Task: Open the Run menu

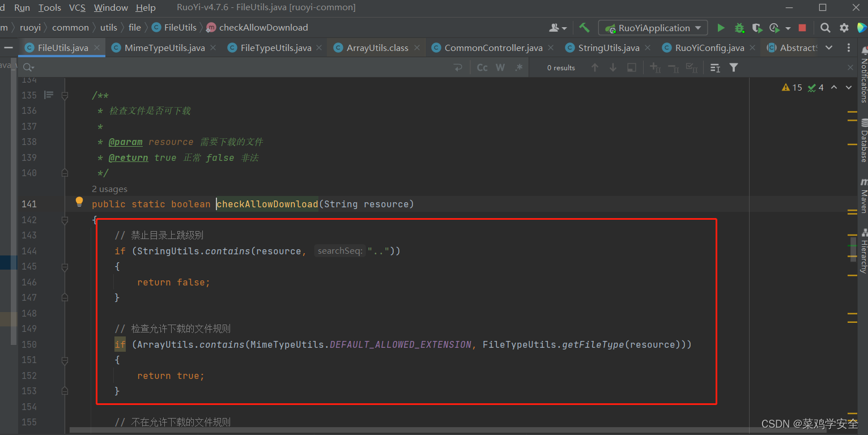Action: (22, 7)
